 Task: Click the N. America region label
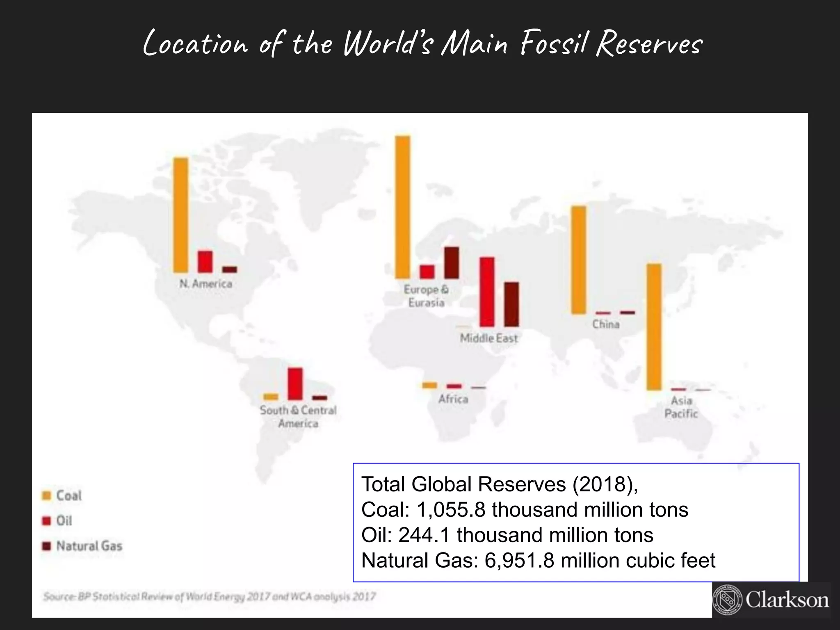click(x=206, y=283)
